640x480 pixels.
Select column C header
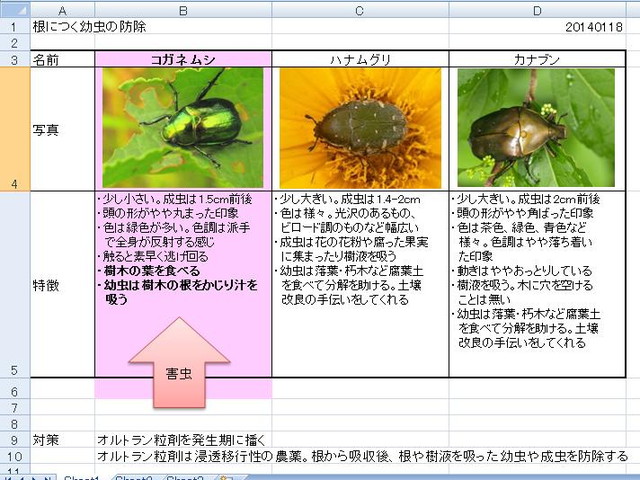(x=360, y=9)
